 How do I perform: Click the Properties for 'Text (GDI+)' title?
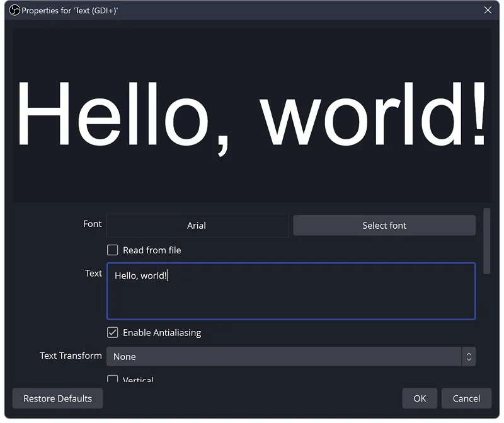(70, 11)
